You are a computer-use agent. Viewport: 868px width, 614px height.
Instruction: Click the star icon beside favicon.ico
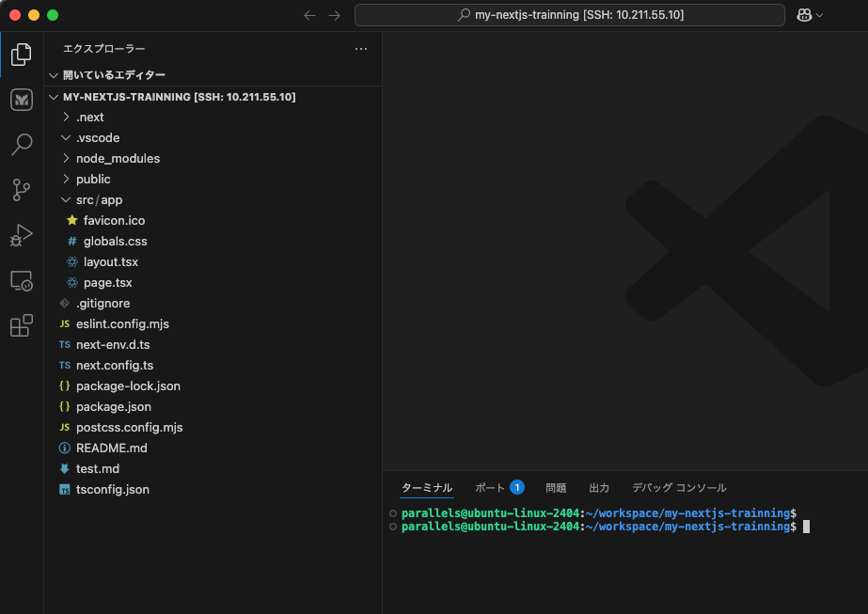tap(72, 220)
